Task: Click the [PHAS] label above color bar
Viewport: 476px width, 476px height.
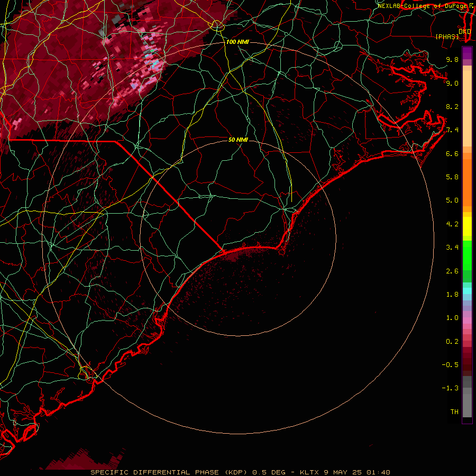Action: [x=447, y=36]
